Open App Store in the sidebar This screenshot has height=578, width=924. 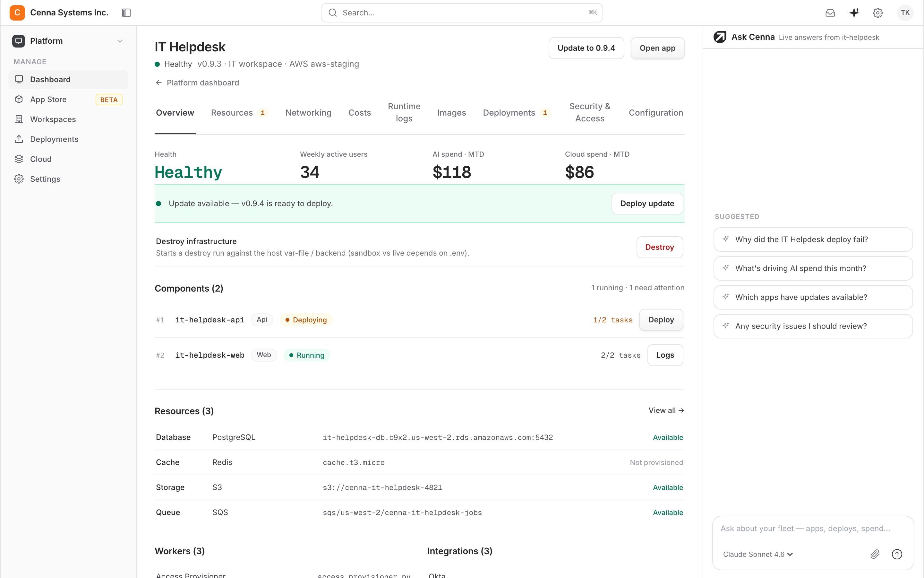(68, 100)
